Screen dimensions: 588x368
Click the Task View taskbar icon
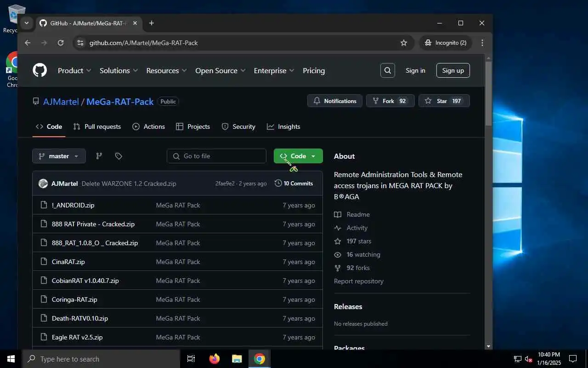[x=191, y=359]
